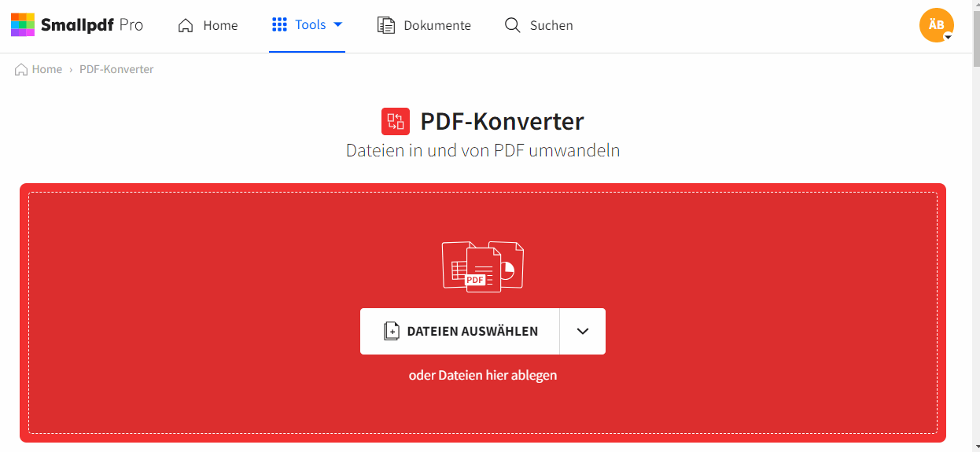The image size is (980, 452).
Task: Click the stacked document files illustration
Action: pos(483,266)
